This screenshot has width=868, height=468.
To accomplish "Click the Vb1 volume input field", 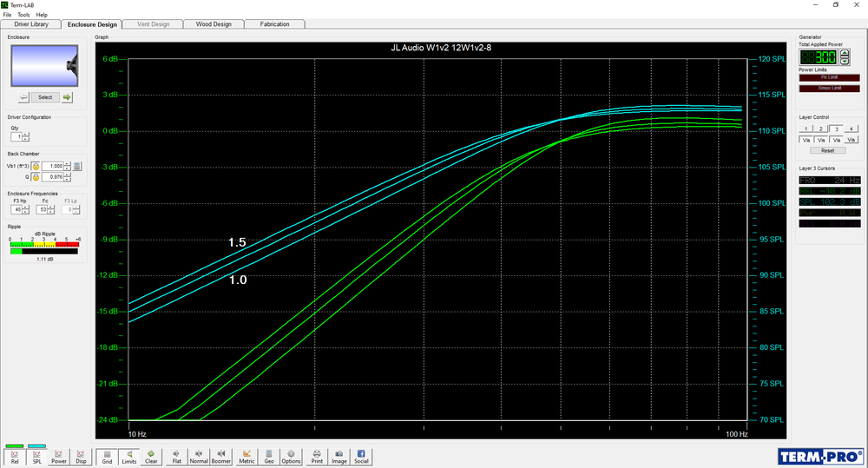I will click(x=53, y=166).
